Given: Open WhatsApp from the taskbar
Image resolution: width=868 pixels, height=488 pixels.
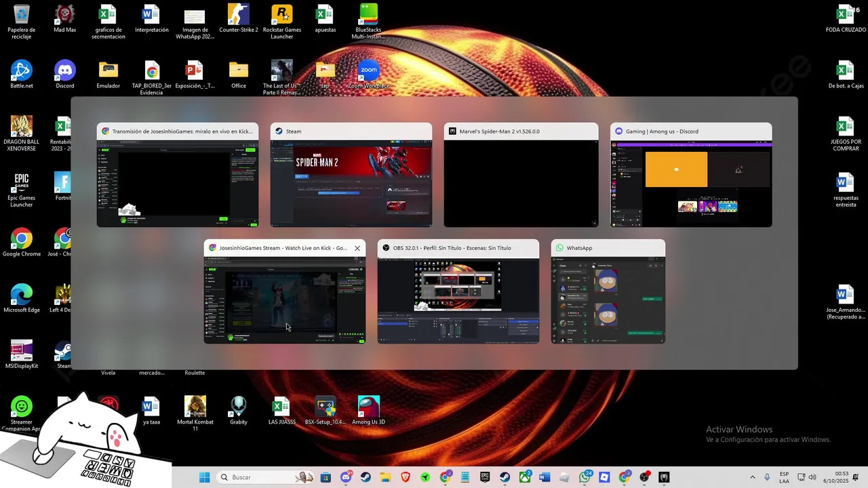Looking at the screenshot, I should (x=585, y=477).
